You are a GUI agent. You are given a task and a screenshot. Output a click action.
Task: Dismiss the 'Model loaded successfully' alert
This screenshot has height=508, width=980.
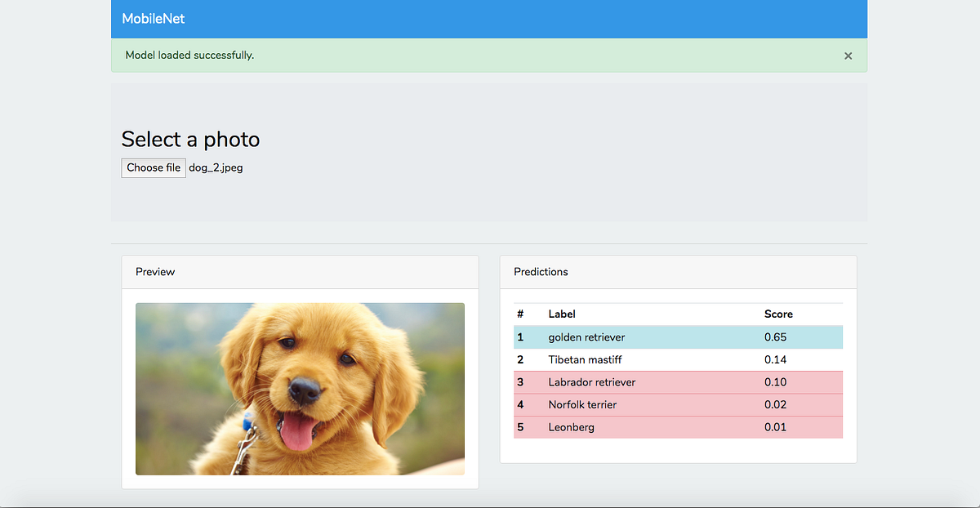pyautogui.click(x=848, y=56)
